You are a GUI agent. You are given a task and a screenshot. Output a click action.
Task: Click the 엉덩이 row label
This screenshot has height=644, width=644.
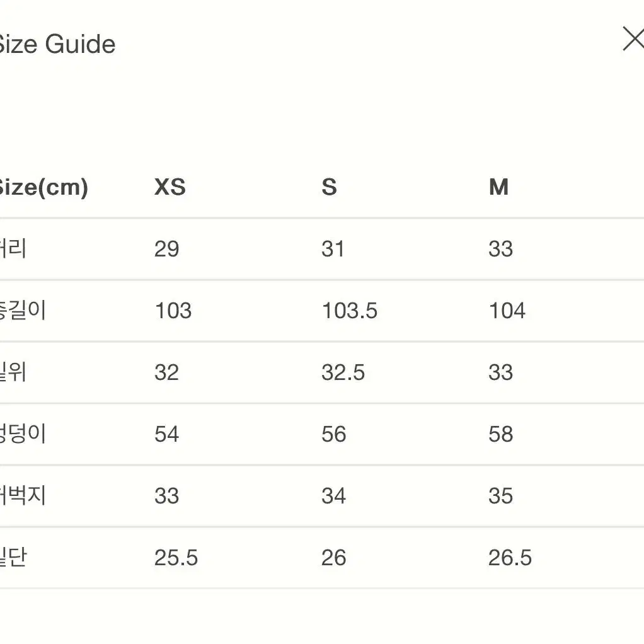click(x=23, y=434)
